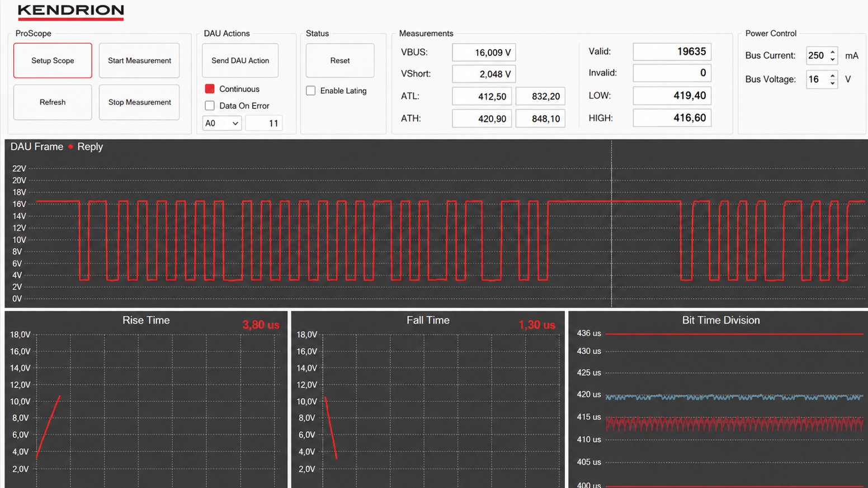Start the measurement
The width and height of the screenshot is (868, 488).
click(139, 60)
